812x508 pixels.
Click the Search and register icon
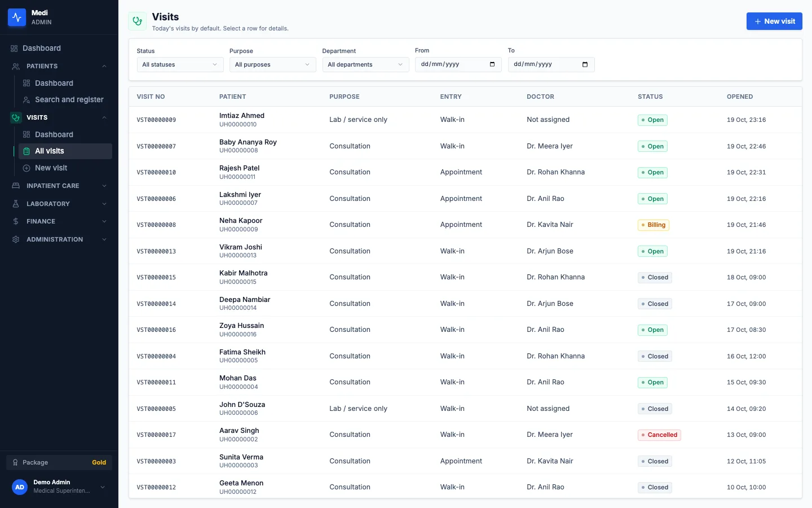coord(27,100)
